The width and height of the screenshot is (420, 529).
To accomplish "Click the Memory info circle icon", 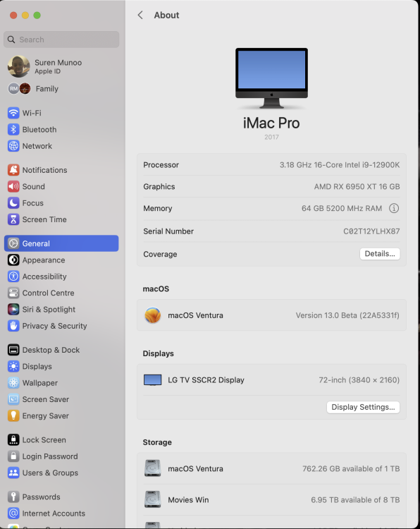I will click(394, 208).
